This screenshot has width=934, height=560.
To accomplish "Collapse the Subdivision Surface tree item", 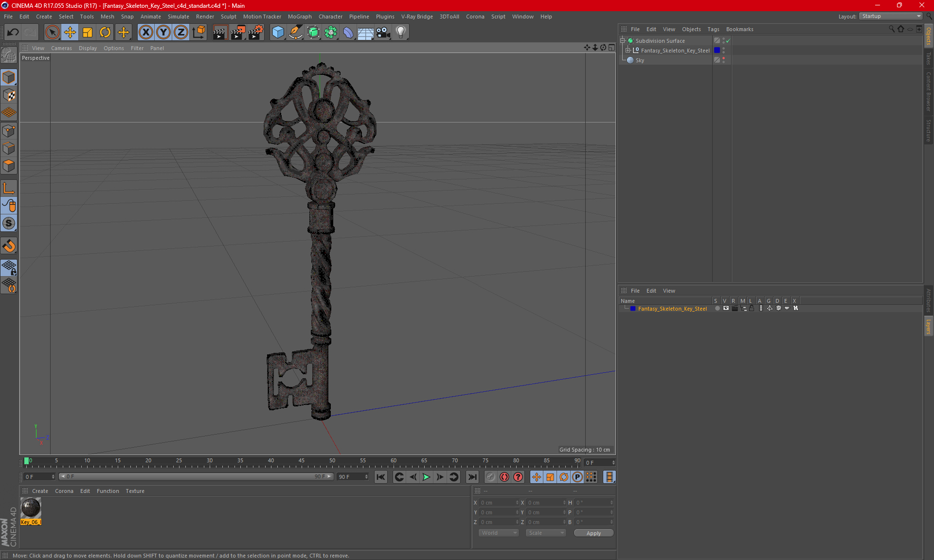I will point(623,41).
